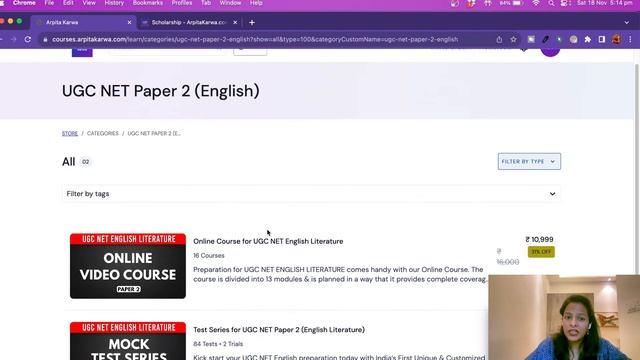The height and width of the screenshot is (360, 640).
Task: Bookmark this page with the star icon
Action: [x=513, y=40]
